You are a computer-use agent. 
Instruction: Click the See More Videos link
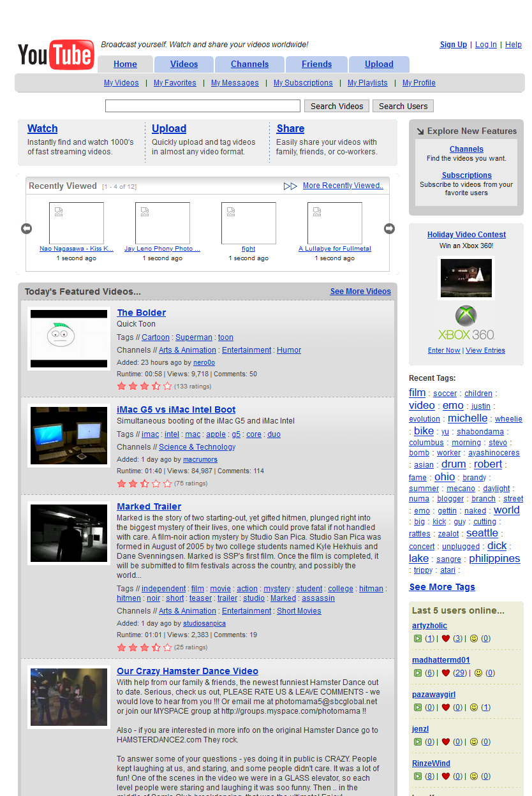[360, 291]
